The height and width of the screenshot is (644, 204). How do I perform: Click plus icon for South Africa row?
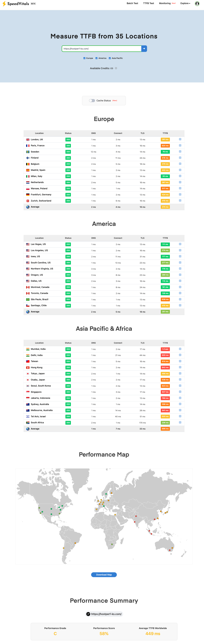pos(180,422)
